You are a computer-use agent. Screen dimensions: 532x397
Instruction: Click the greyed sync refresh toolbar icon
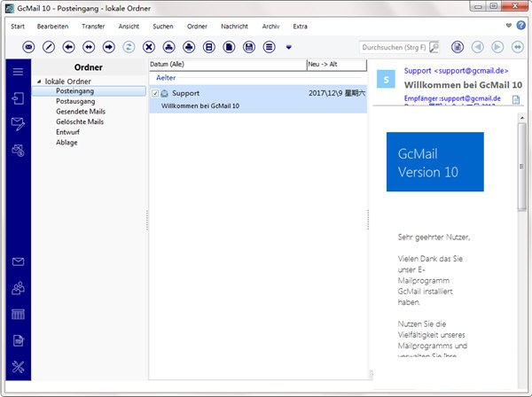pos(129,47)
